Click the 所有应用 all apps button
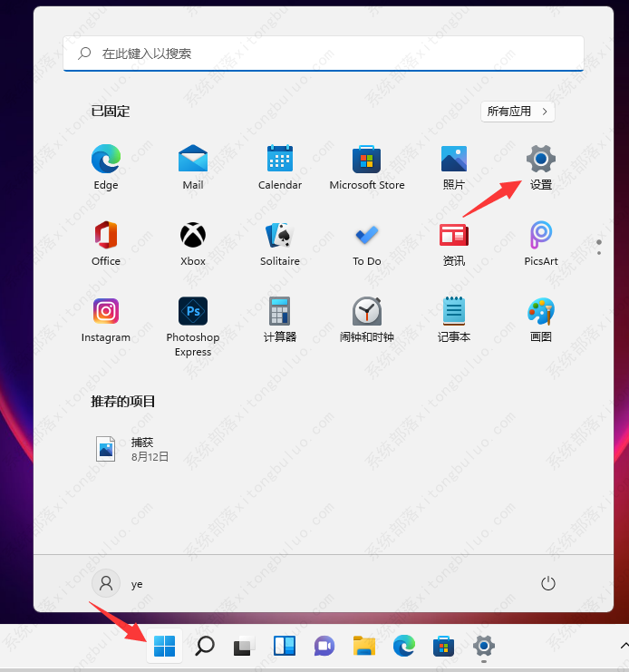This screenshot has width=629, height=672. [518, 112]
